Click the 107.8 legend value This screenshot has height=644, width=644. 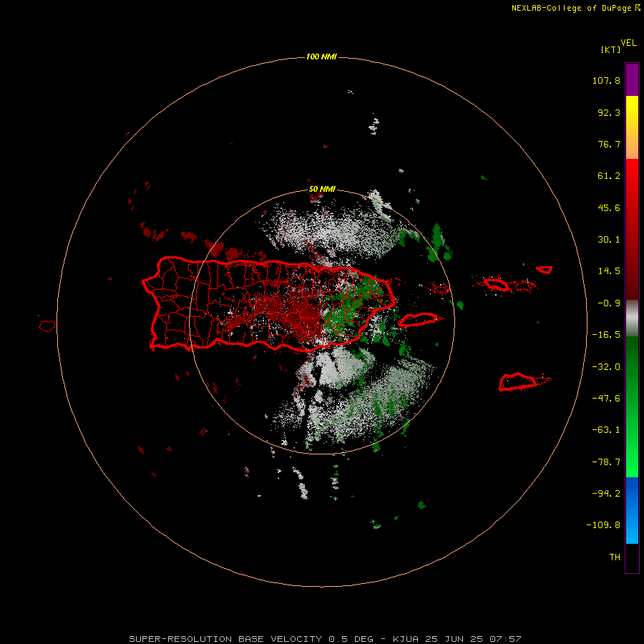[x=606, y=80]
